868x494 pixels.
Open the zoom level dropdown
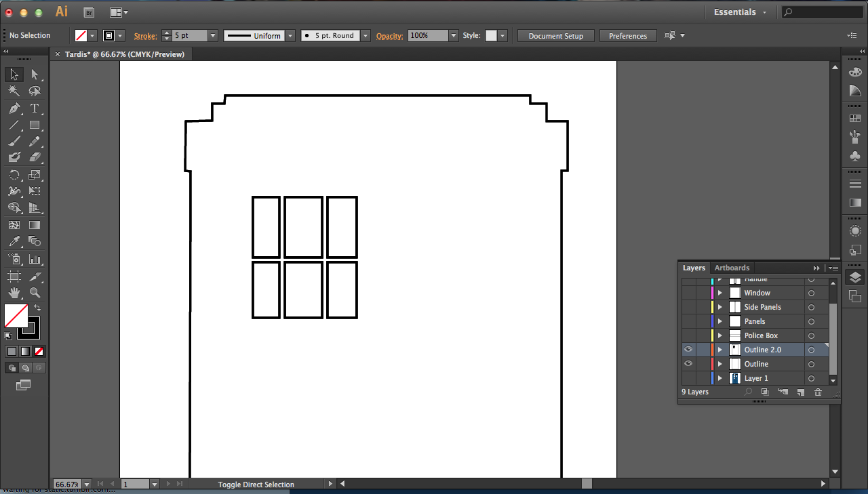point(87,485)
